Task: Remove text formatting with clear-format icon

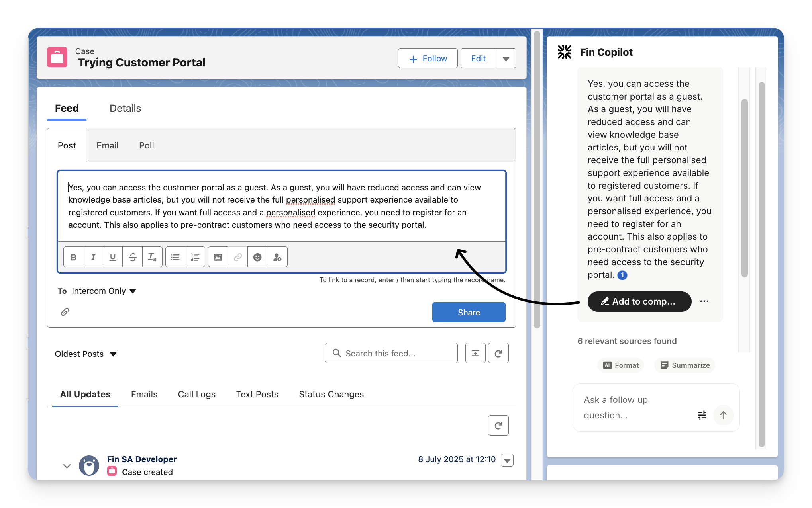Action: [x=152, y=257]
